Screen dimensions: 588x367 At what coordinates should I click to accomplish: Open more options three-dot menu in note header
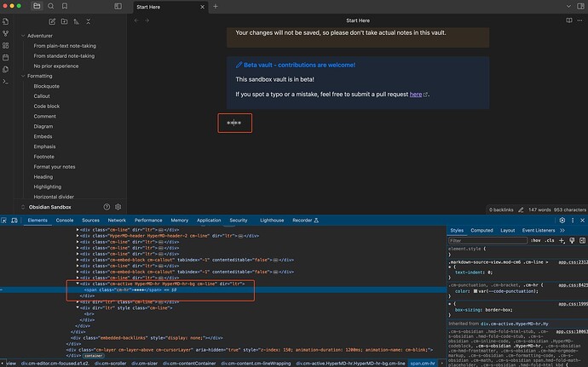click(x=579, y=20)
